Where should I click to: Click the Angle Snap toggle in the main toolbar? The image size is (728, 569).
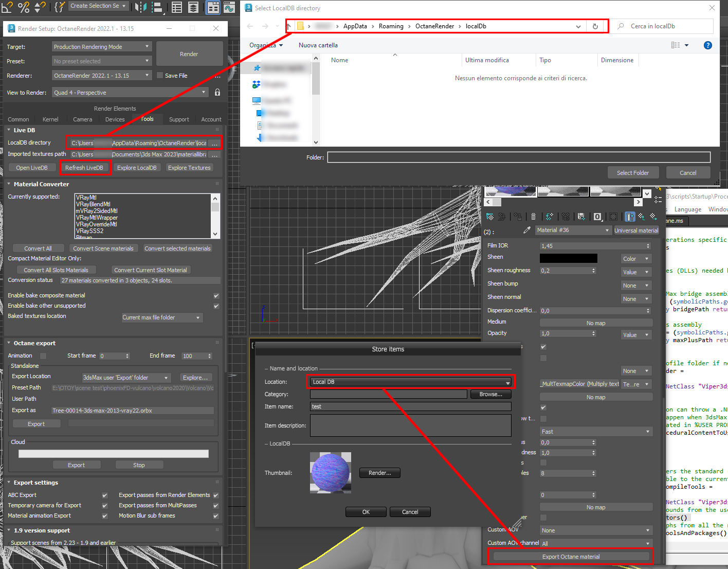coord(7,7)
